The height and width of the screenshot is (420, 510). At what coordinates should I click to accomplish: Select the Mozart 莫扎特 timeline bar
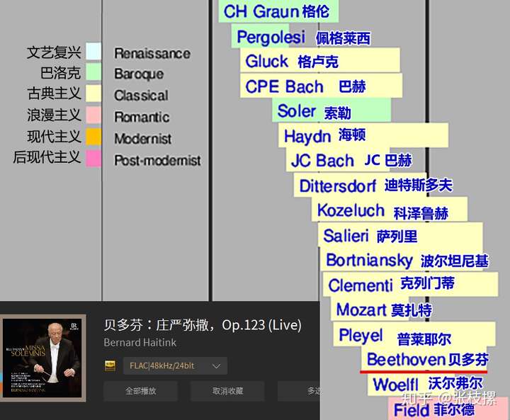click(x=370, y=309)
